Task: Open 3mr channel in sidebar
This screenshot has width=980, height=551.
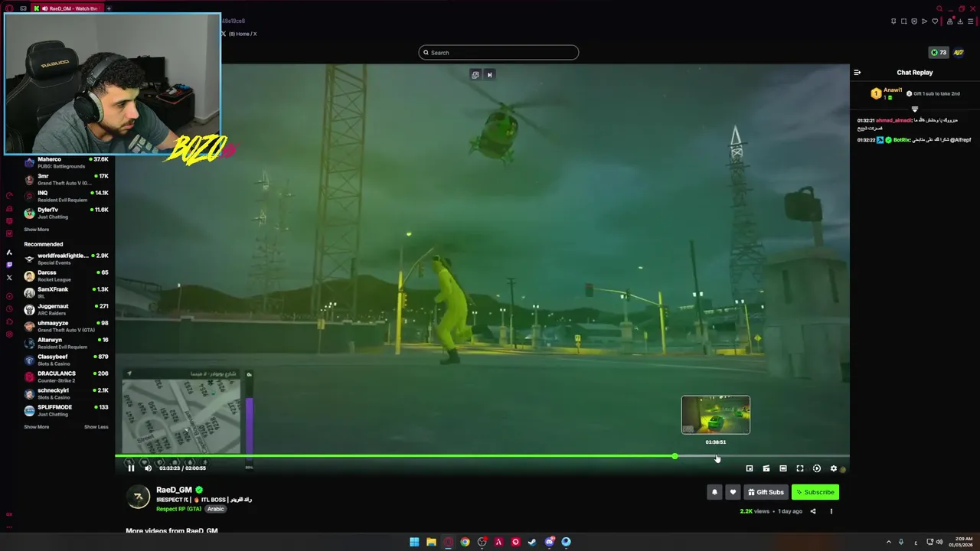Action: [67, 180]
